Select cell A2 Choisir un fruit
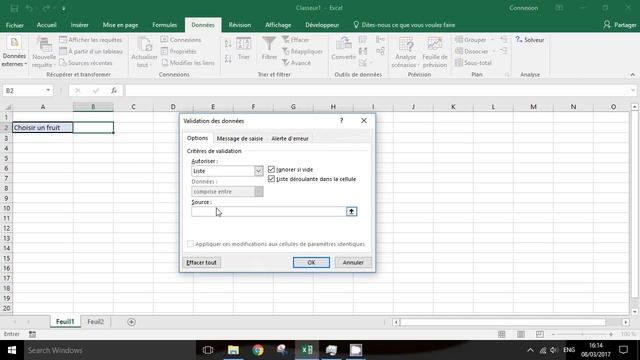This screenshot has width=640, height=360. (42, 128)
